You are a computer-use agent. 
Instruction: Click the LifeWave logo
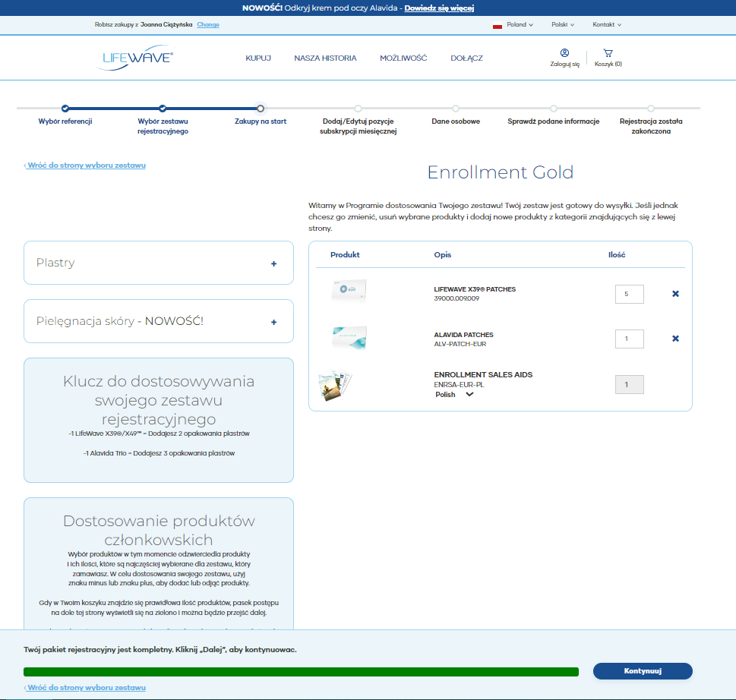tap(135, 58)
